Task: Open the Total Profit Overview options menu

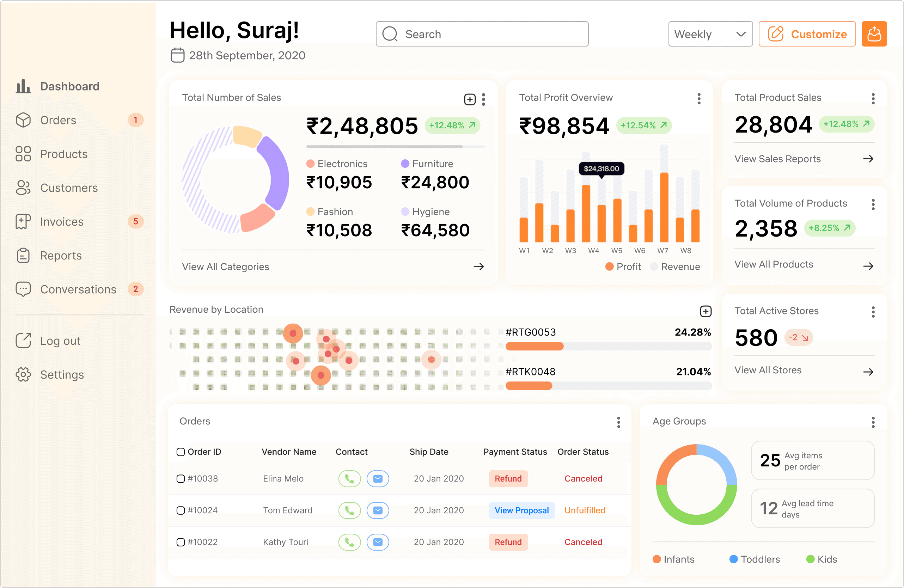Action: [698, 99]
